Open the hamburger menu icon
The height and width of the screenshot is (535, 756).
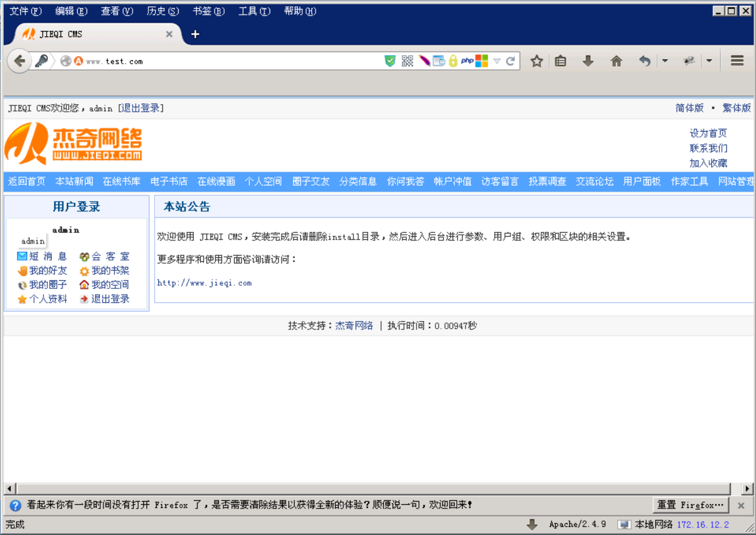click(736, 61)
